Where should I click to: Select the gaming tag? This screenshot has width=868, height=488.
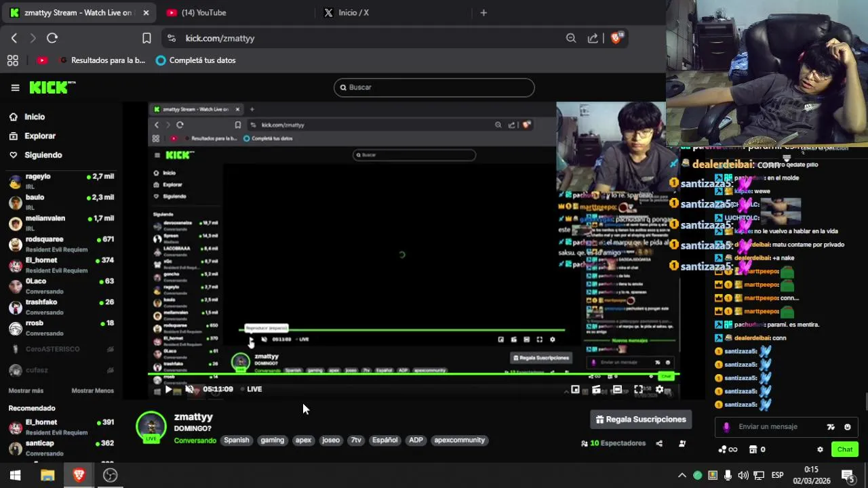(273, 441)
